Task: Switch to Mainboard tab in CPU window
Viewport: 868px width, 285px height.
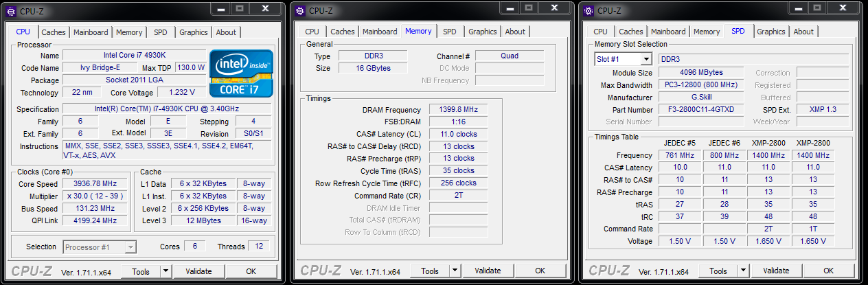Action: tap(91, 32)
